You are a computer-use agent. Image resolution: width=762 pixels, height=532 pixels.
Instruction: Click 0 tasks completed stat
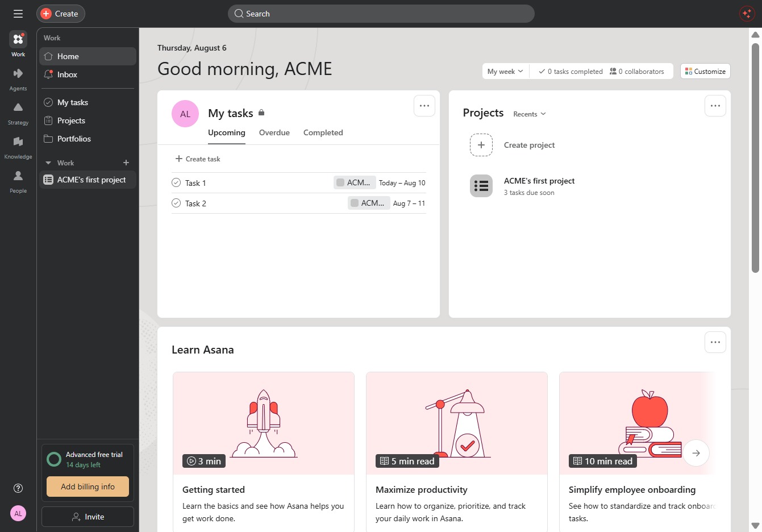pyautogui.click(x=571, y=71)
